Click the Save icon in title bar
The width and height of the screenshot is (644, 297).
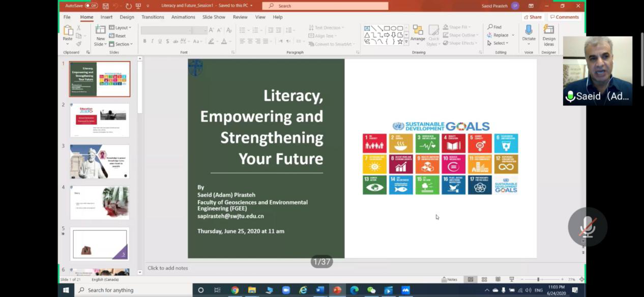pyautogui.click(x=106, y=6)
